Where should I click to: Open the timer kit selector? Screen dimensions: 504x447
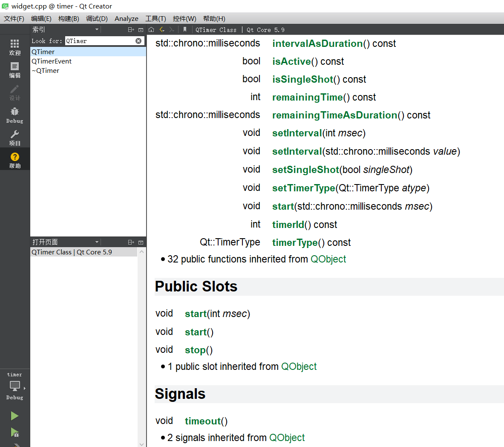[15, 386]
